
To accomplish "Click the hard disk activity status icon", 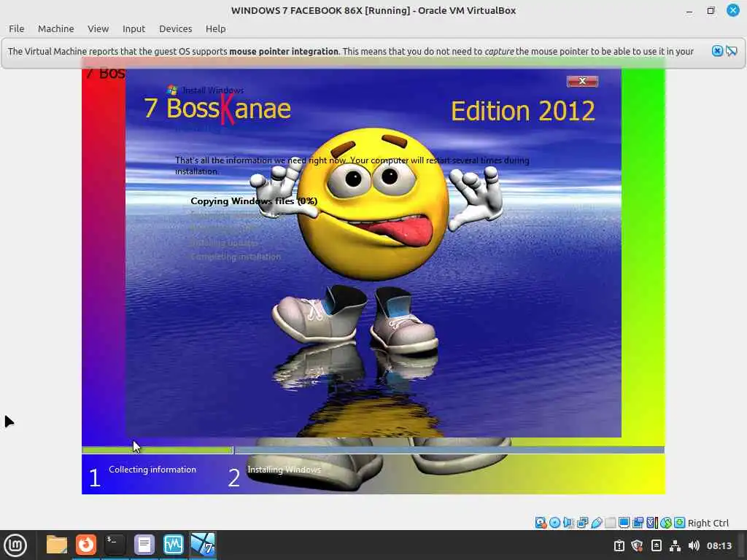I will pyautogui.click(x=541, y=522).
